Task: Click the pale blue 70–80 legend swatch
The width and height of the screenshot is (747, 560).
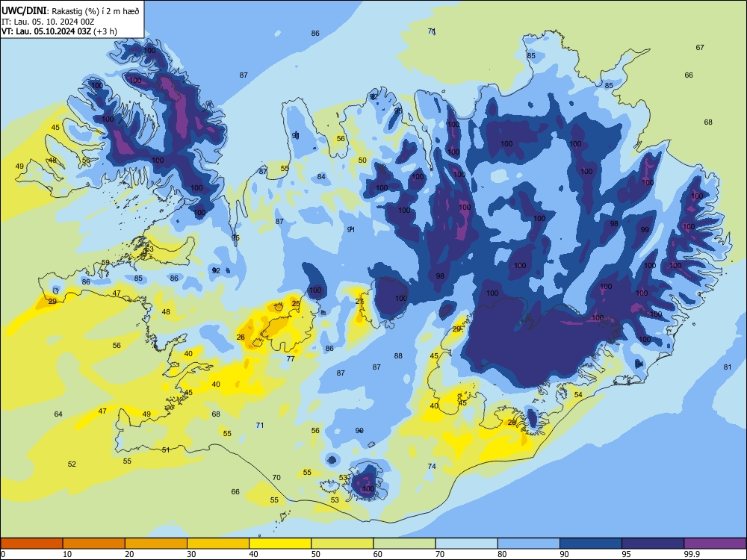Action: tap(466, 544)
